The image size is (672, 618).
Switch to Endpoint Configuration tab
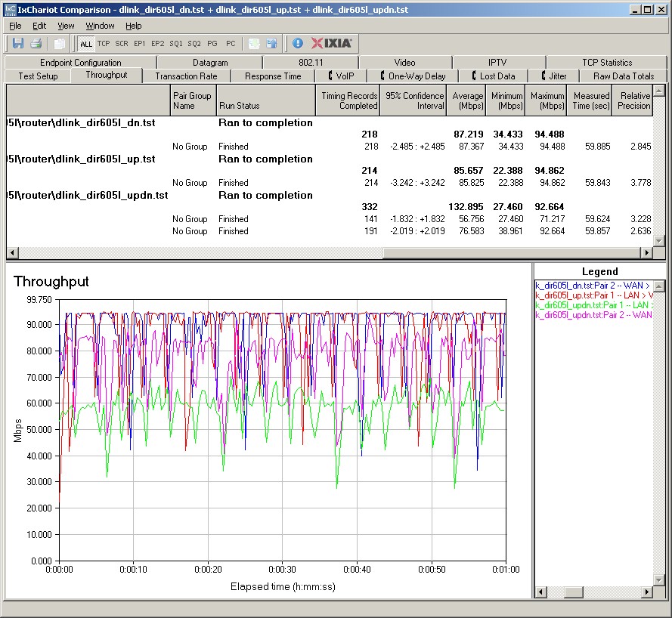pos(81,63)
